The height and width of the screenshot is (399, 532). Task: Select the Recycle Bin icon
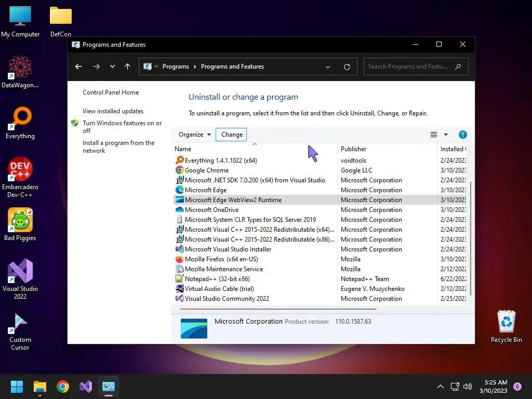click(x=506, y=326)
